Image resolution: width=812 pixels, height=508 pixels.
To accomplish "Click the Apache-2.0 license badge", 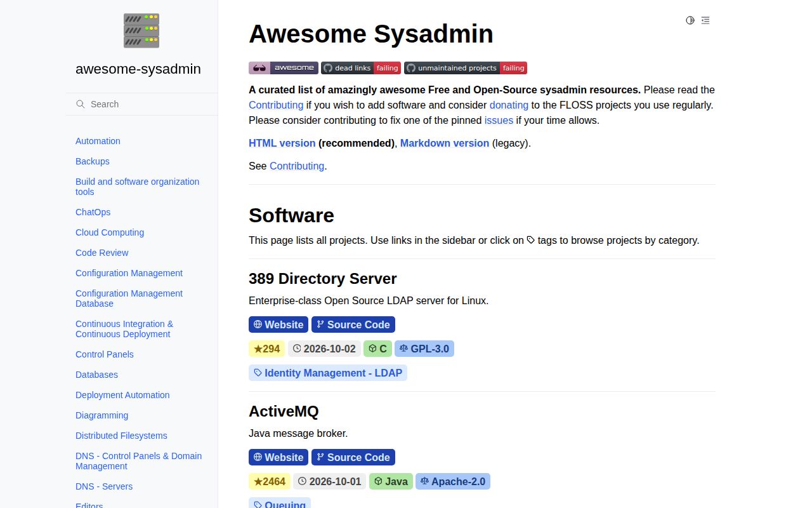I will pos(453,481).
